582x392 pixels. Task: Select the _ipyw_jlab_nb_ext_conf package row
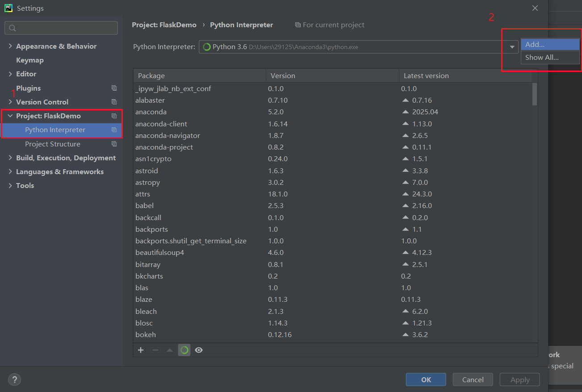click(x=333, y=88)
